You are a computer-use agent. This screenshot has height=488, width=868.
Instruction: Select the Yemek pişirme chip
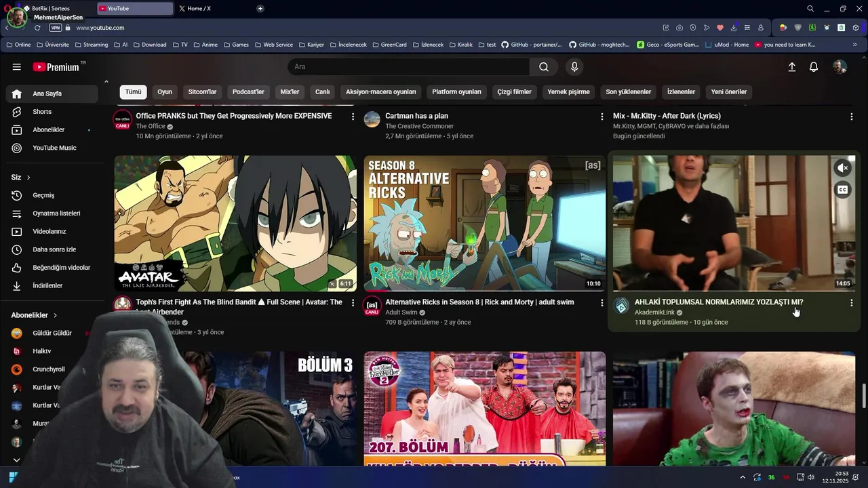(x=568, y=92)
